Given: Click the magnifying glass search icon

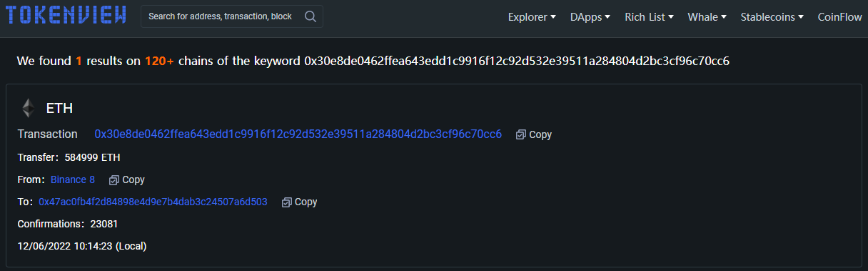Looking at the screenshot, I should (311, 16).
